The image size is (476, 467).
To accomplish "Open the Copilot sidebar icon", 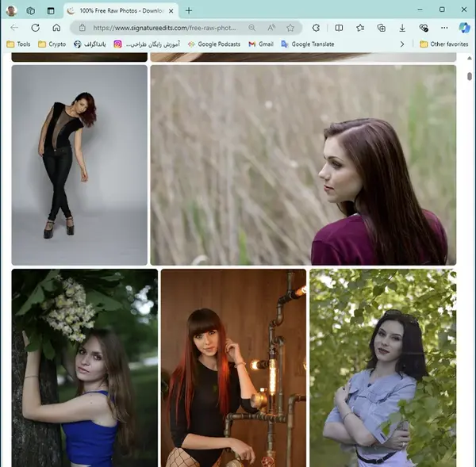I will pyautogui.click(x=464, y=28).
